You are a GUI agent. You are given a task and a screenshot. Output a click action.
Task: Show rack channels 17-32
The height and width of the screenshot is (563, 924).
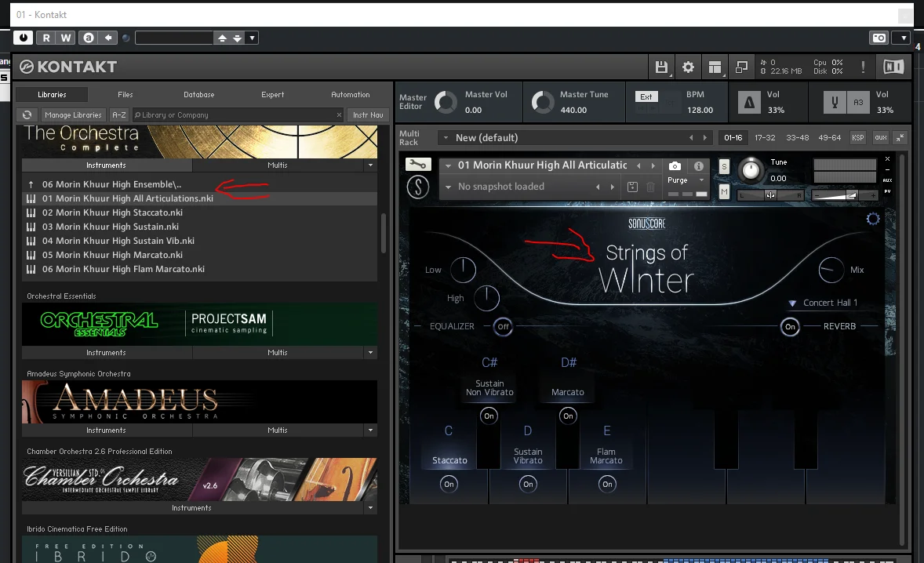pyautogui.click(x=765, y=138)
